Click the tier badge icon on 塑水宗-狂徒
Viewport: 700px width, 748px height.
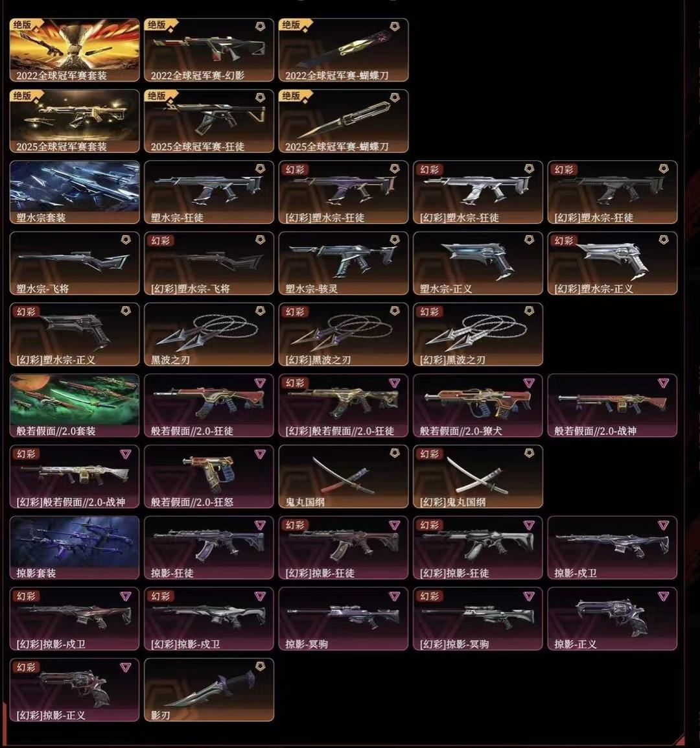(260, 169)
